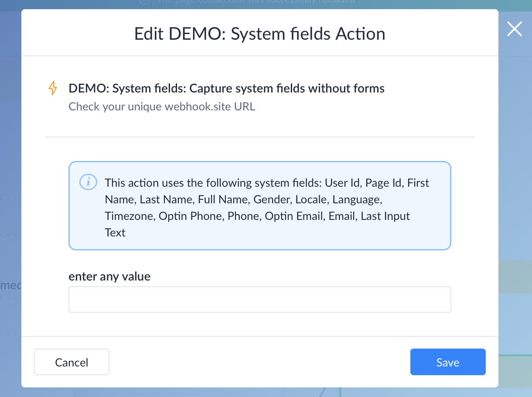Viewport: 532px width, 397px height.
Task: Click 'User Id' in the info message
Action: click(343, 183)
